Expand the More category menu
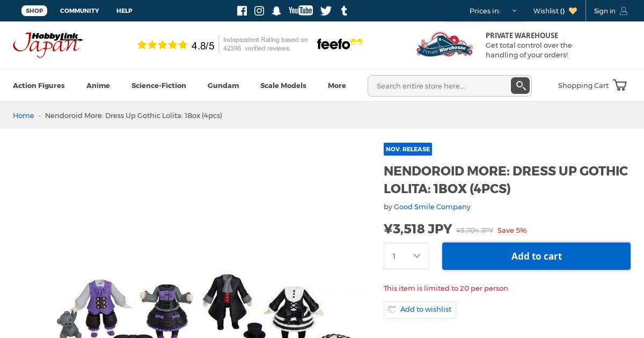The image size is (644, 338). [337, 85]
